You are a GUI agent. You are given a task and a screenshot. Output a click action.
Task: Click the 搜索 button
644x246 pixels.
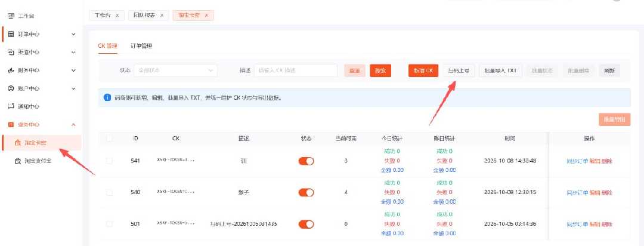[x=380, y=70]
